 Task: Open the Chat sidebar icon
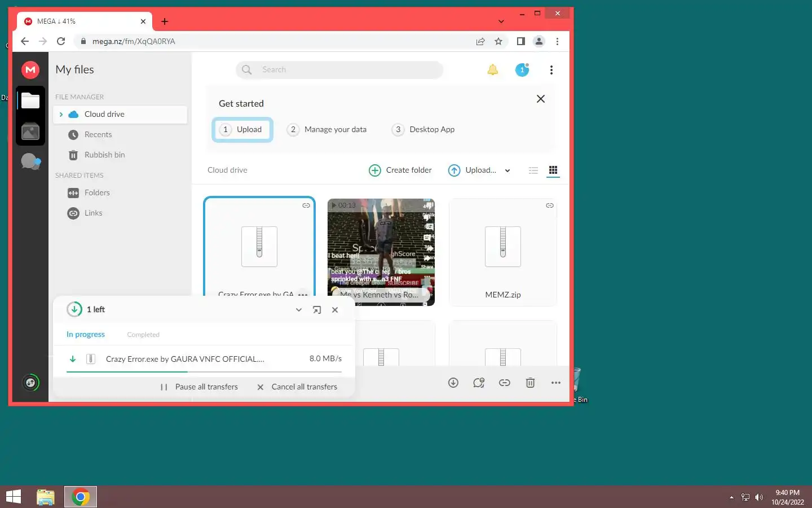[30, 161]
